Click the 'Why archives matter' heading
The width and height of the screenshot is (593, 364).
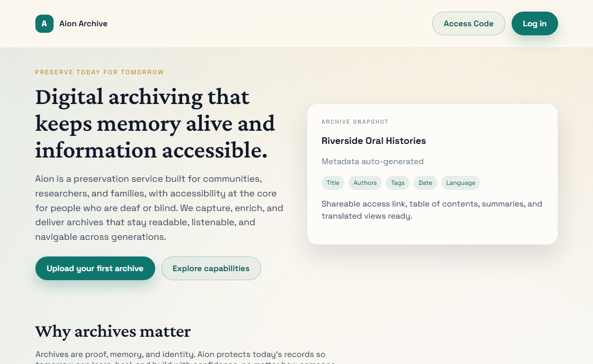tap(113, 332)
